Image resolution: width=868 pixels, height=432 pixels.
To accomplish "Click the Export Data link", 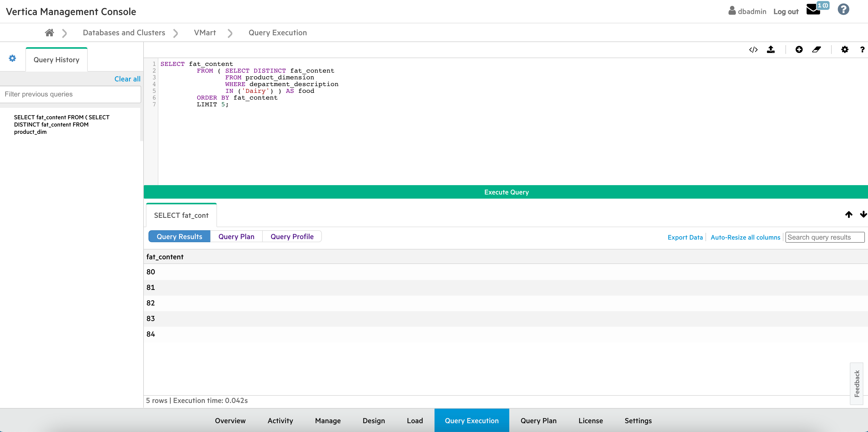I will pos(685,237).
